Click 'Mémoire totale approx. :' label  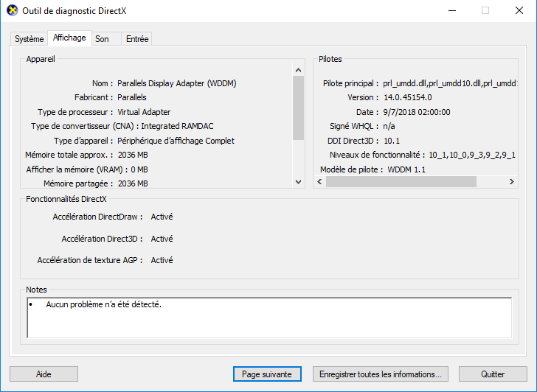click(69, 155)
